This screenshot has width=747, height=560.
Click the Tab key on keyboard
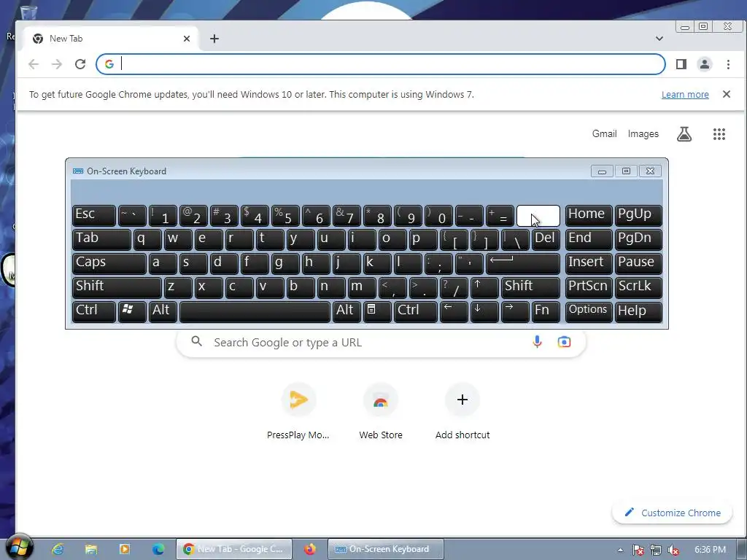101,239
